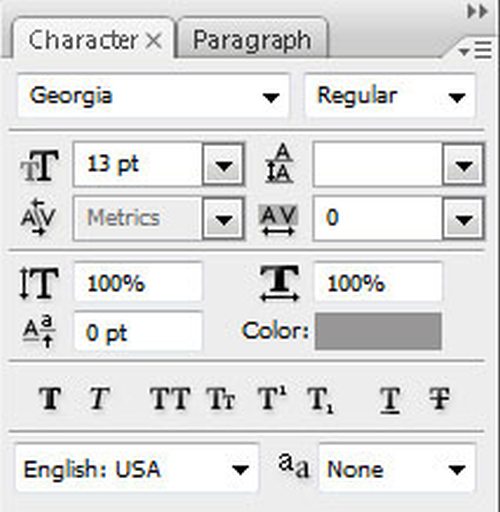Switch to the Paragraph tab

click(x=252, y=39)
